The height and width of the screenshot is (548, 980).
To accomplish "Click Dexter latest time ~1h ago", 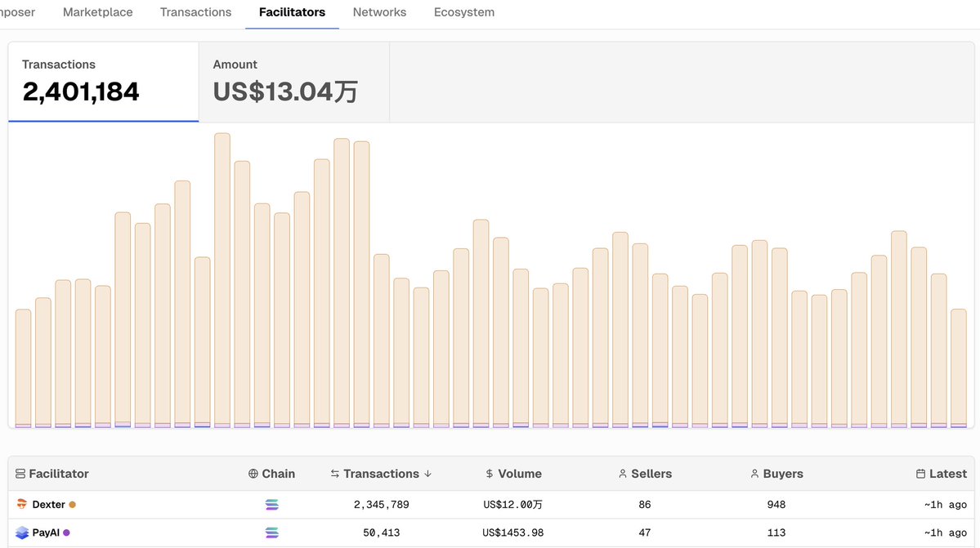I will 945,505.
